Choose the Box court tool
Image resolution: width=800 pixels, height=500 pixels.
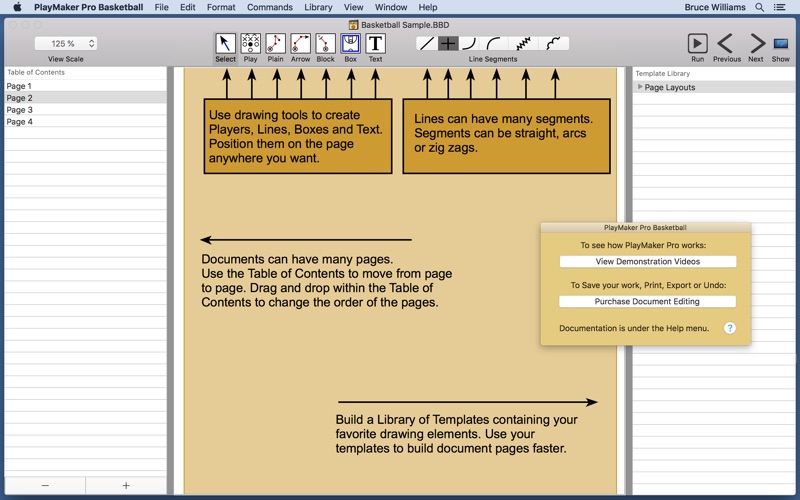[351, 44]
